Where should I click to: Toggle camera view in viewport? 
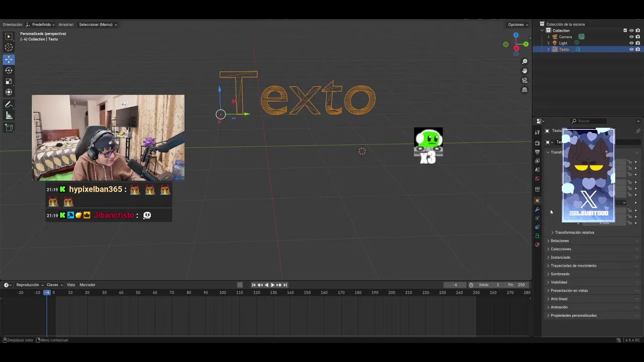point(525,80)
